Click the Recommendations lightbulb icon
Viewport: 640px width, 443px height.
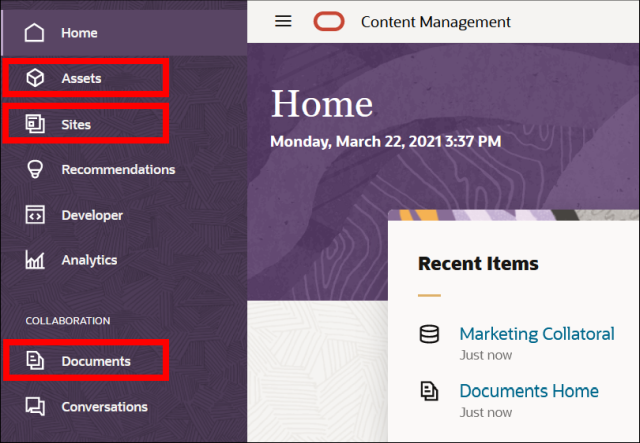(x=35, y=169)
